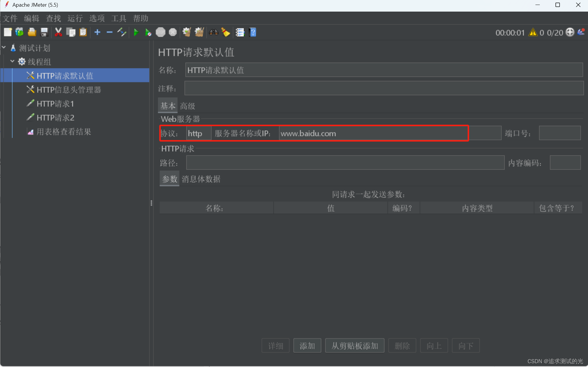The image size is (588, 367).
Task: Select 用表格查看结果 tree item
Action: [x=64, y=132]
